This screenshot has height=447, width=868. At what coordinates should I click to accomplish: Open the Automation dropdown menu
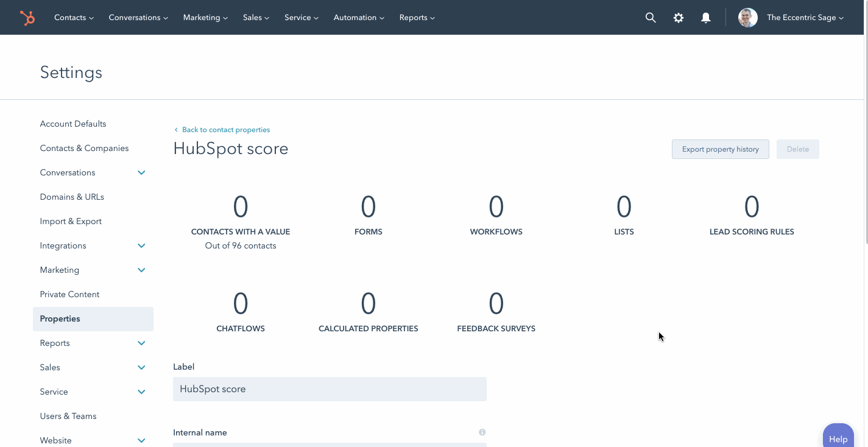tap(358, 17)
